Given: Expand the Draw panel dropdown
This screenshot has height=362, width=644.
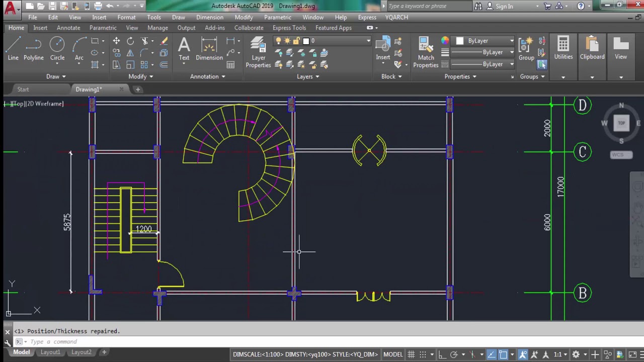Looking at the screenshot, I should (56, 76).
